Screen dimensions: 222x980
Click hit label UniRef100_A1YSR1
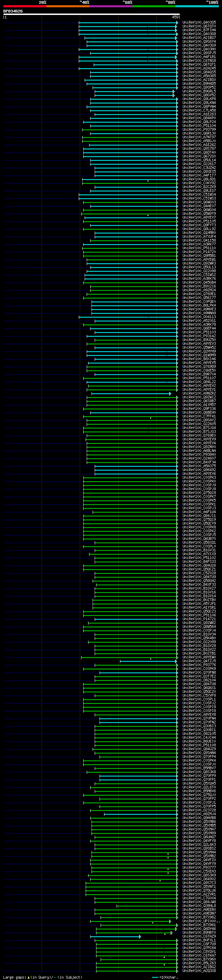(199, 608)
